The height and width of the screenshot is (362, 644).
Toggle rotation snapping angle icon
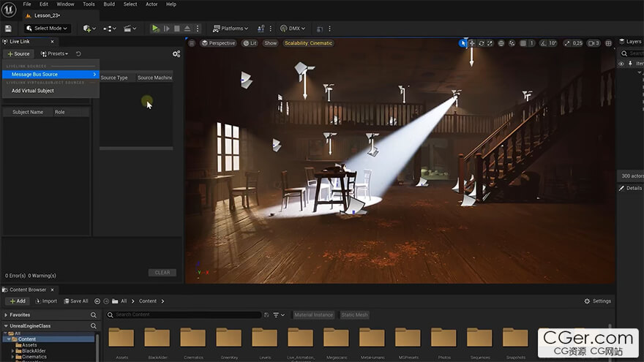[x=543, y=43]
